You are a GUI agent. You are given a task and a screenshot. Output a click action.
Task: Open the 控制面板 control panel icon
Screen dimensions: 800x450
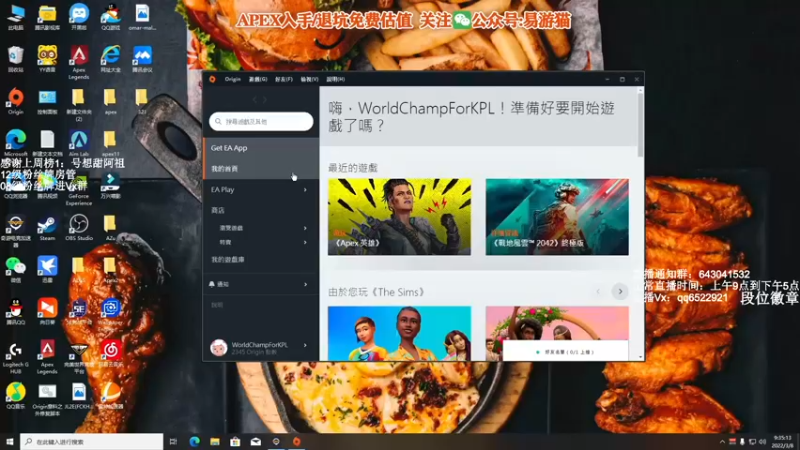pyautogui.click(x=47, y=102)
